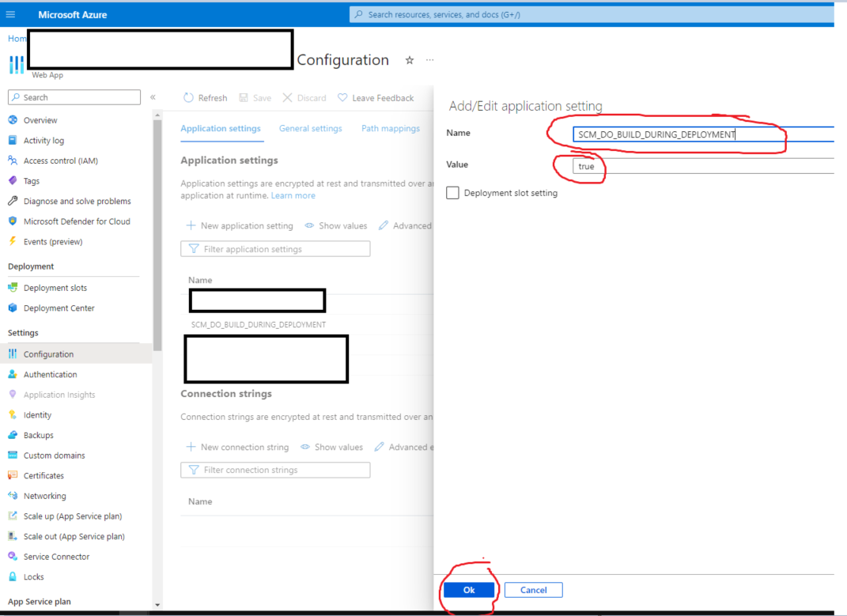Open Overview in the sidebar
This screenshot has height=616, width=847.
pos(40,120)
